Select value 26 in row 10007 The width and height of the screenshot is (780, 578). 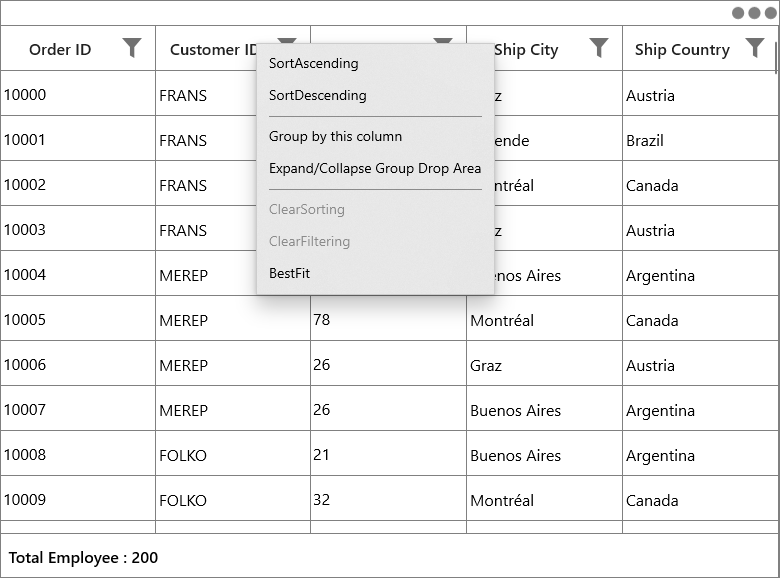389,408
